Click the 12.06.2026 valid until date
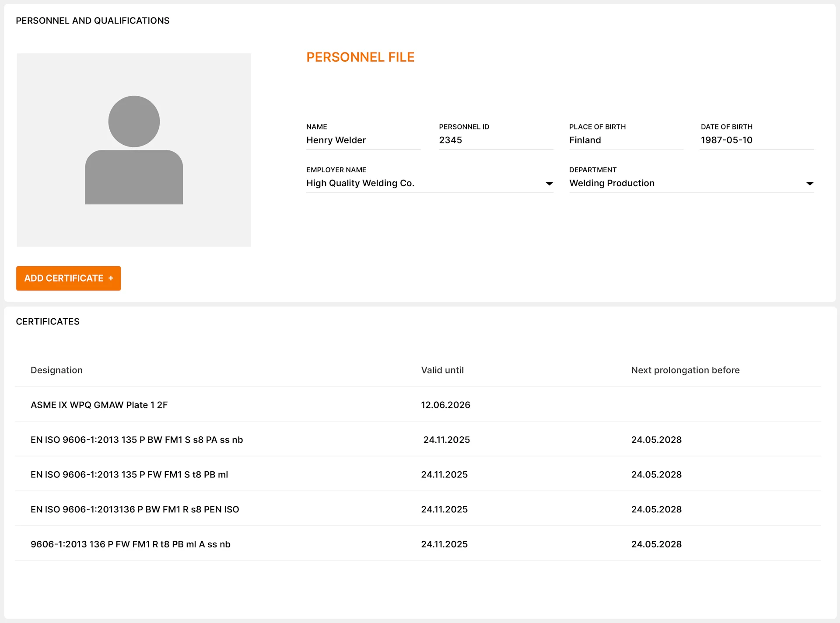This screenshot has width=840, height=623. pyautogui.click(x=445, y=405)
